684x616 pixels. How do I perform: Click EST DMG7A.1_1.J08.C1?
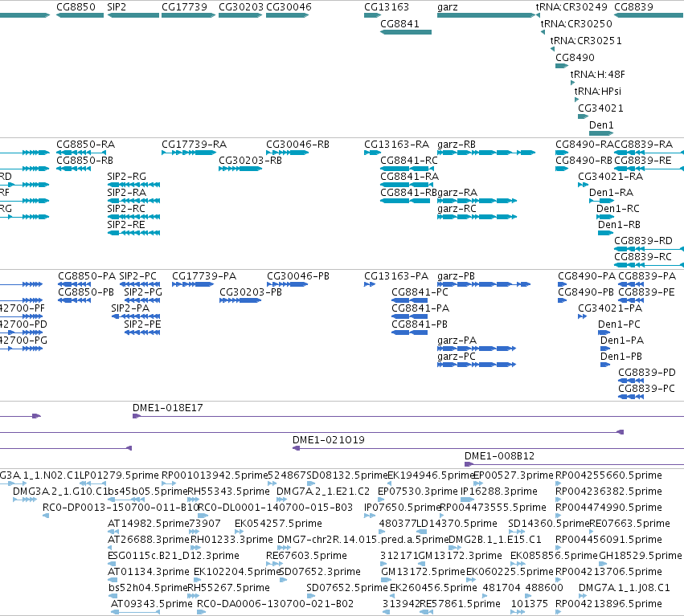click(625, 588)
